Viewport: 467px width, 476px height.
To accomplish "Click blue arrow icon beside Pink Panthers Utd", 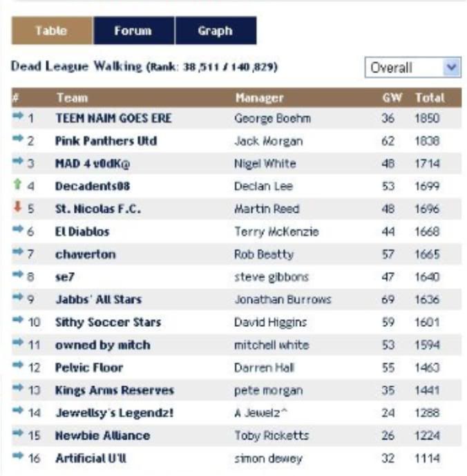I will click(18, 140).
